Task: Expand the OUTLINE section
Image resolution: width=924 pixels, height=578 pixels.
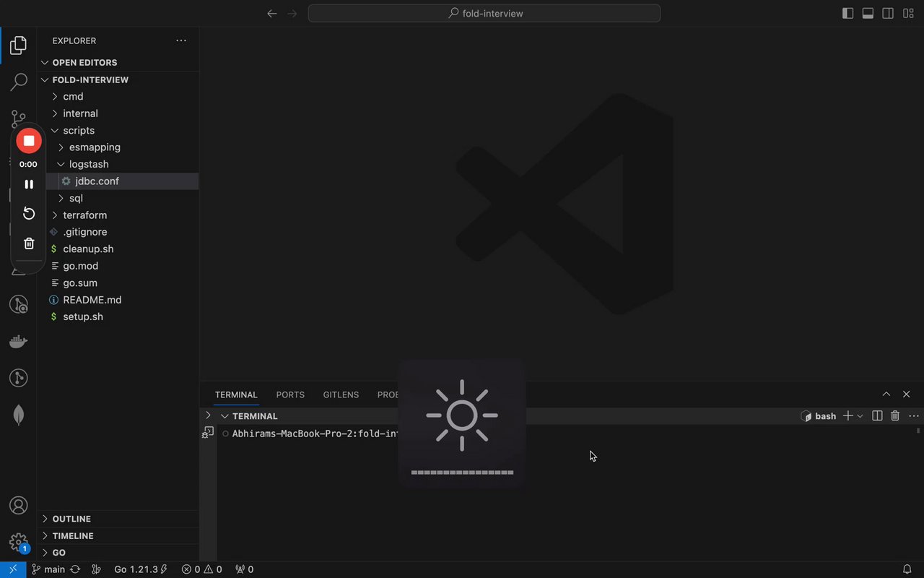Action: coord(118,519)
